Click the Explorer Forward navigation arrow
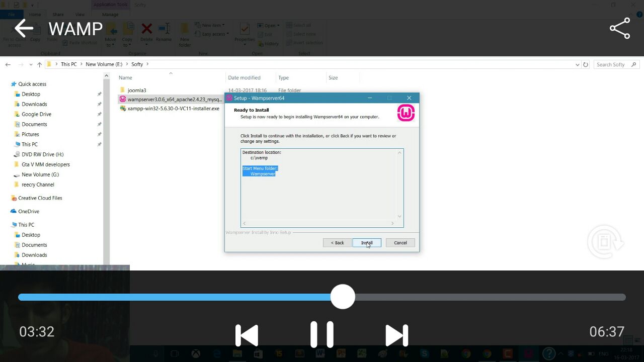The image size is (644, 362). (x=21, y=64)
